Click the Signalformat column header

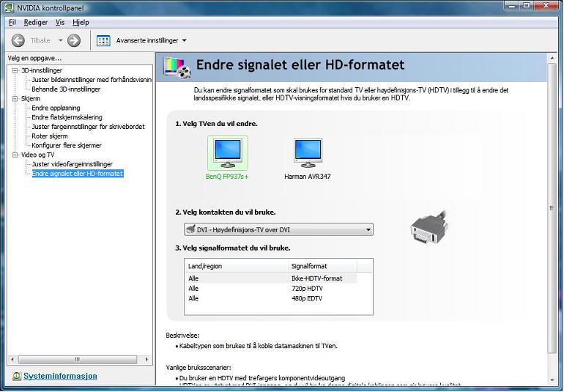click(322, 267)
